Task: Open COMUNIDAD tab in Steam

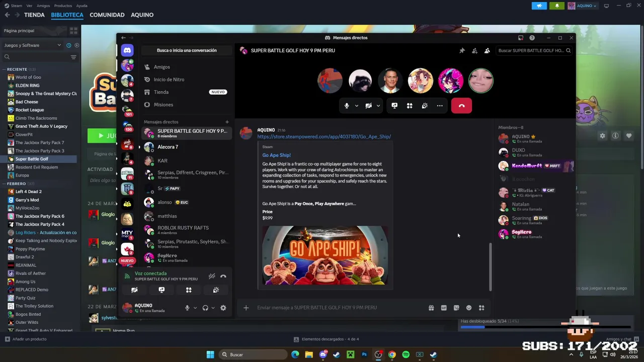Action: [107, 15]
